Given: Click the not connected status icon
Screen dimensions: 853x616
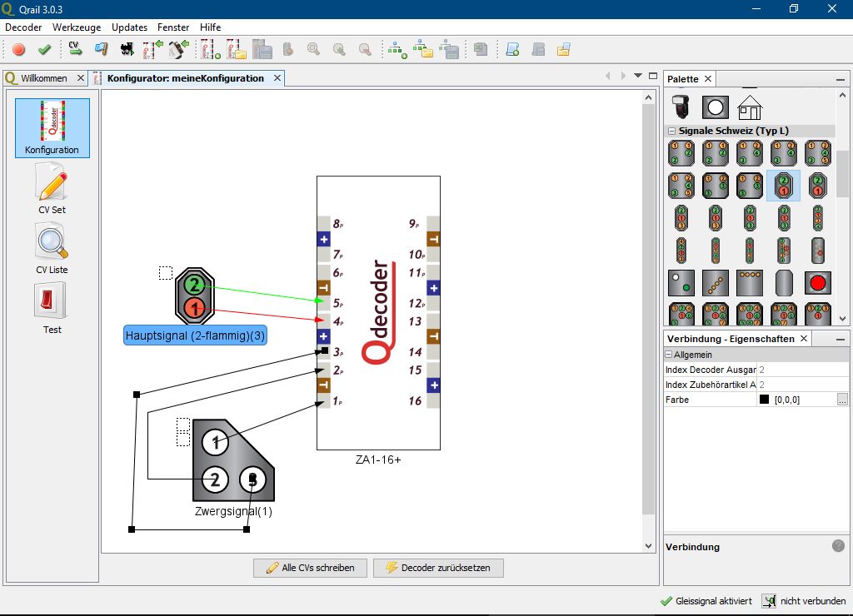Looking at the screenshot, I should click(769, 601).
